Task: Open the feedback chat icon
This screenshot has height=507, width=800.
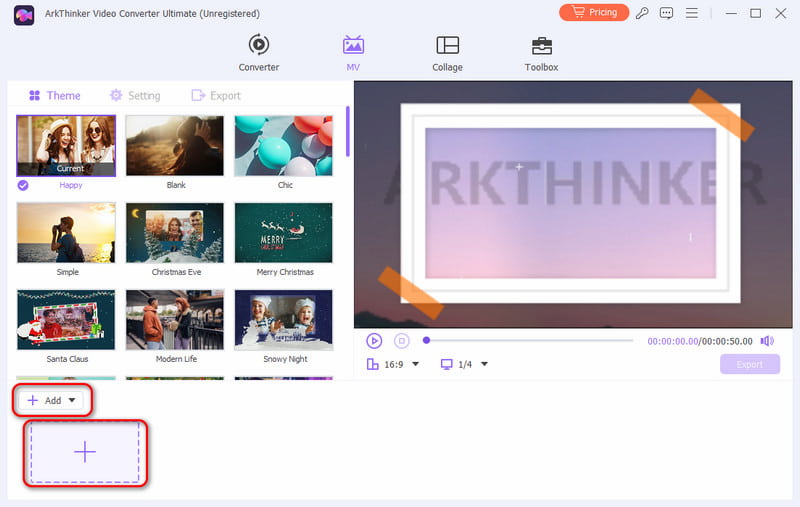Action: tap(666, 13)
